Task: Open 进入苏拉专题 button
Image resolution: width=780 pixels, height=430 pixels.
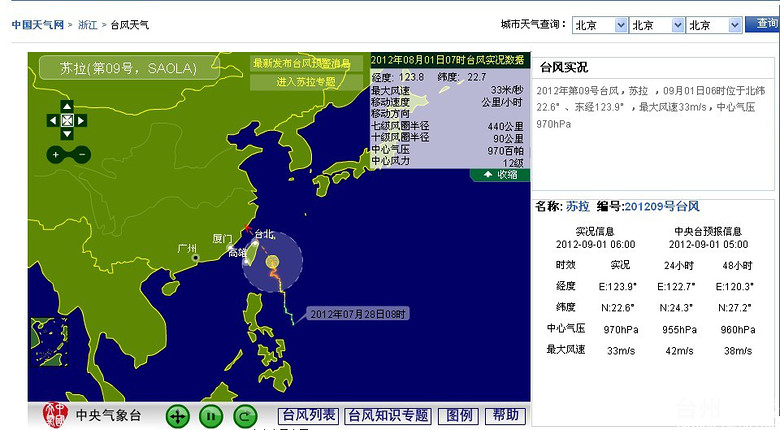Action: click(x=306, y=82)
